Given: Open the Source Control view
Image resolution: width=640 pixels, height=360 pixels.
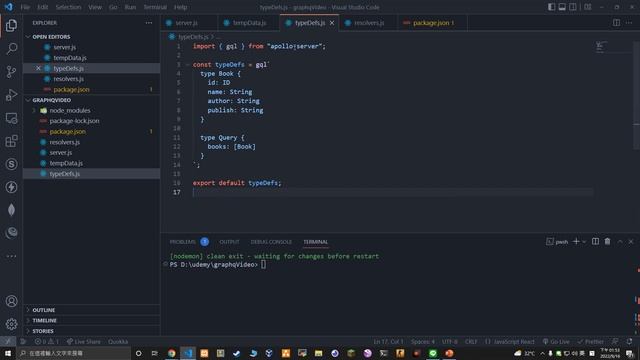Looking at the screenshot, I should click(x=11, y=72).
